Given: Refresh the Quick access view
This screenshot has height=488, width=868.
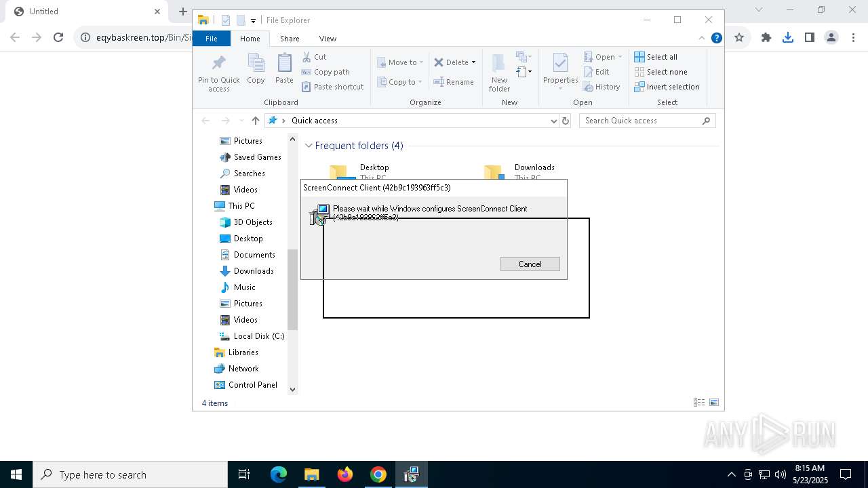Looking at the screenshot, I should [566, 121].
